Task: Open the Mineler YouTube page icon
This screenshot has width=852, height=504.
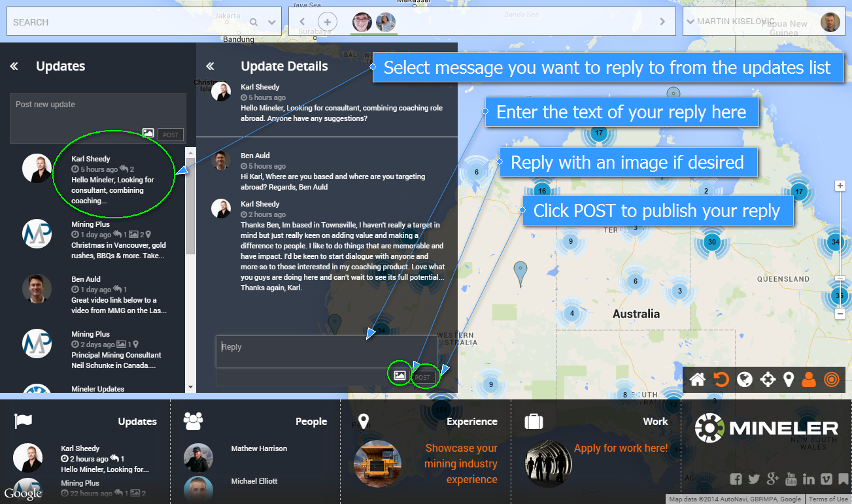Action: pos(791,479)
